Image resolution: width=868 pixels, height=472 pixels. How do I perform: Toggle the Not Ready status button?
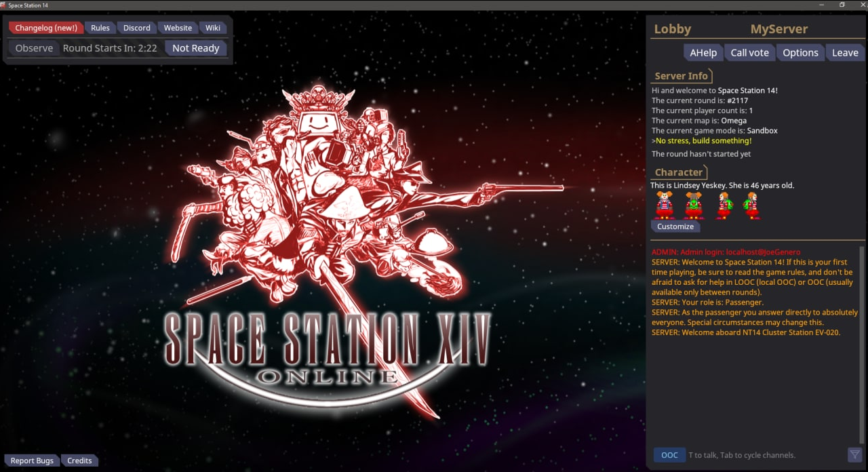(x=195, y=48)
